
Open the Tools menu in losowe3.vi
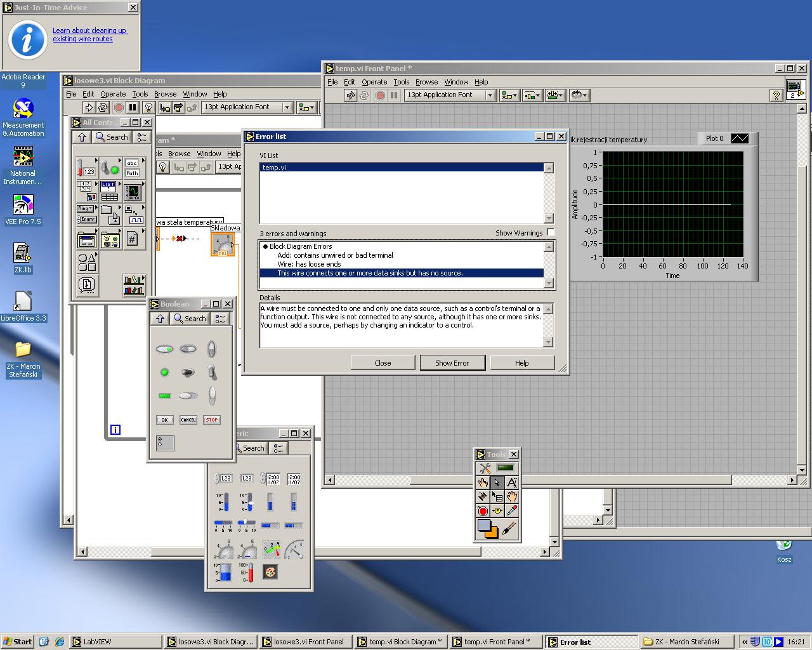click(140, 94)
